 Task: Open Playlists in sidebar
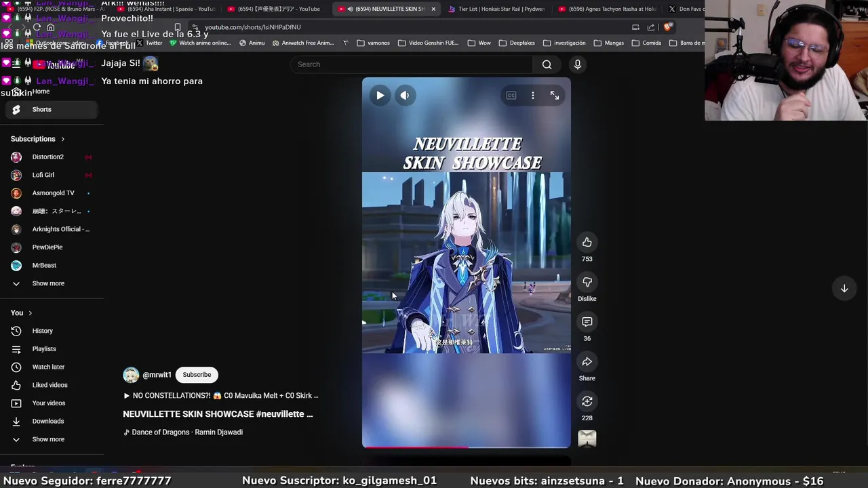(52, 349)
